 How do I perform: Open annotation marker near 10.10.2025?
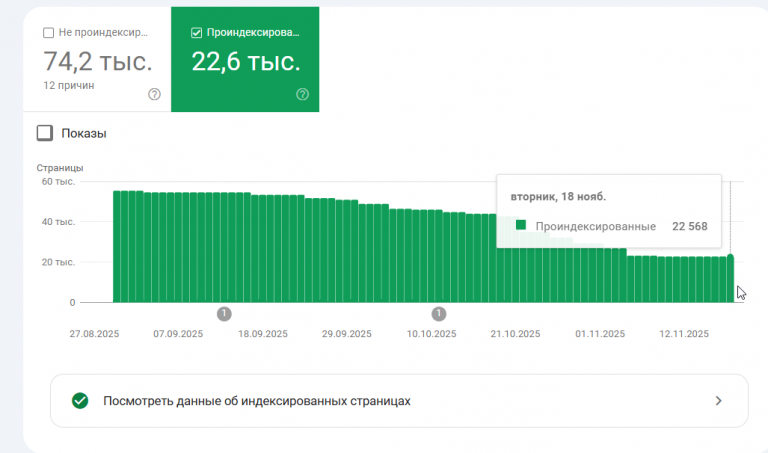[x=439, y=313]
